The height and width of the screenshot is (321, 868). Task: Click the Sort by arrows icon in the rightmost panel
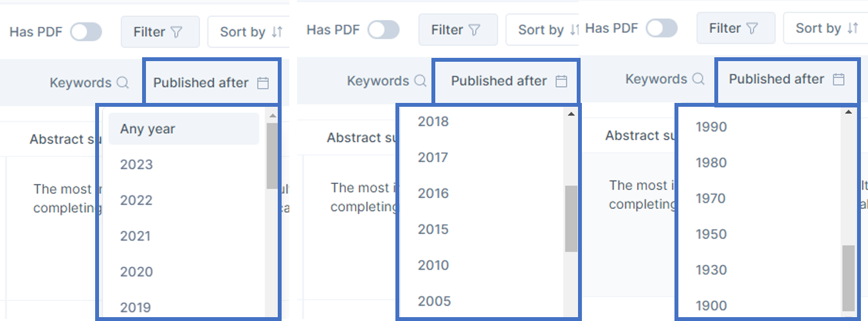point(853,28)
